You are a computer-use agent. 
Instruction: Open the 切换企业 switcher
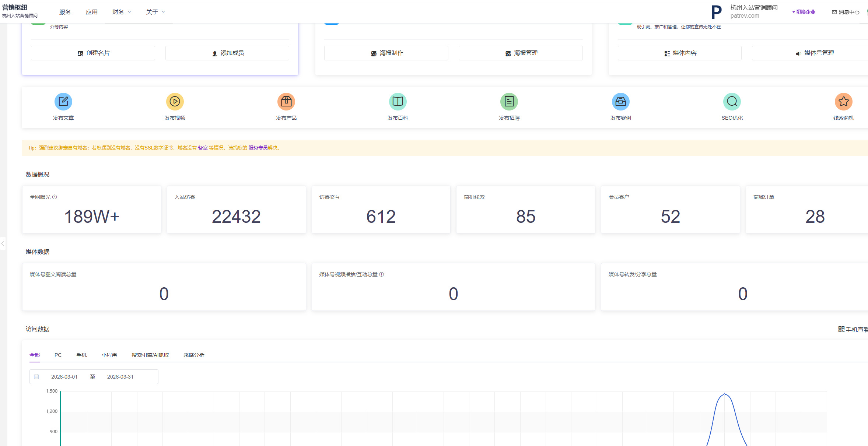804,12
